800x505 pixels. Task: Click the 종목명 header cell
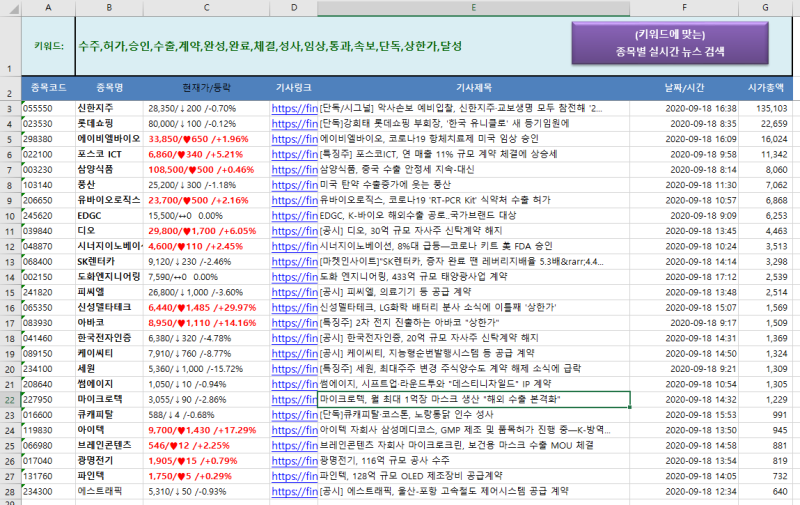[109, 88]
